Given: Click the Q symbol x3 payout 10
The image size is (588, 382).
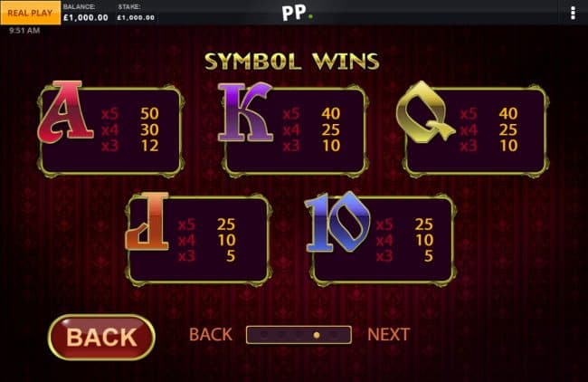Looking at the screenshot, I should [508, 146].
